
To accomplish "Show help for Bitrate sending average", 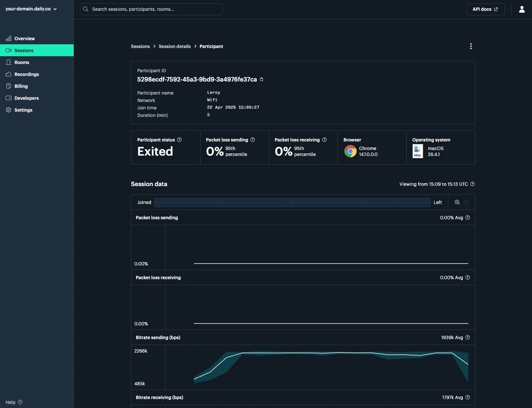I will (x=468, y=337).
